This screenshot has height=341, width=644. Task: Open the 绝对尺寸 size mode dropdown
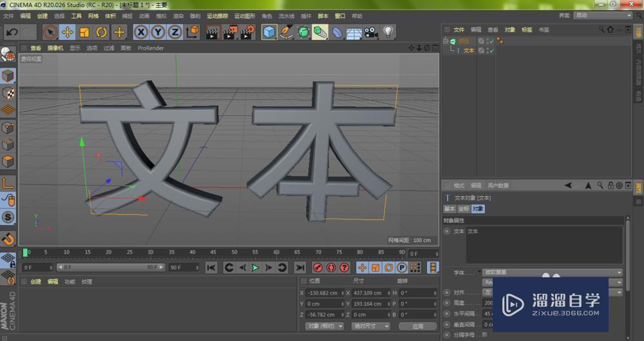(371, 326)
